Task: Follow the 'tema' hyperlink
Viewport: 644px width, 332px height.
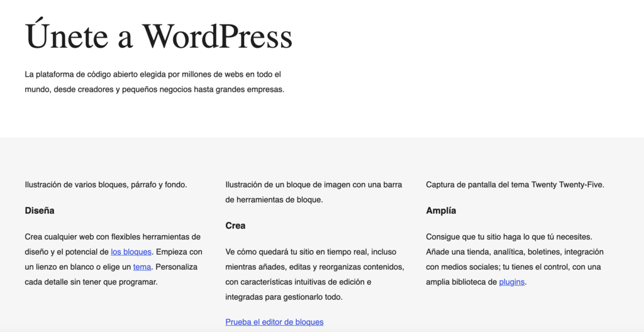Action: coord(142,267)
